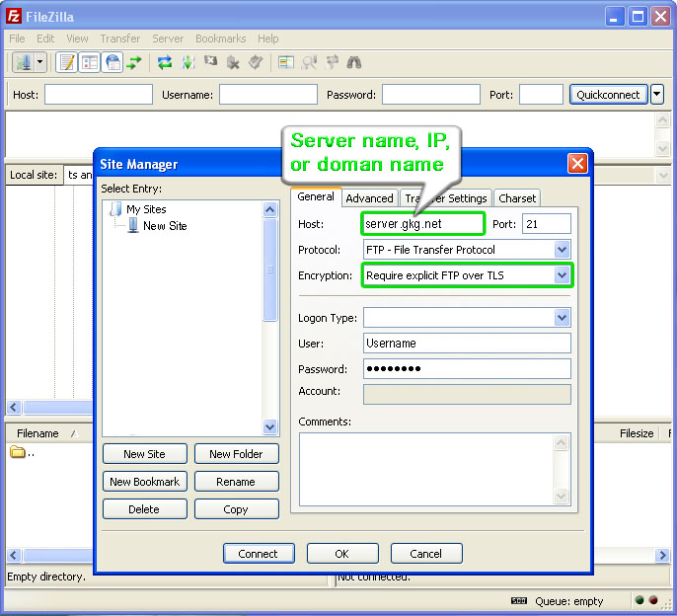677x616 pixels.
Task: Click the Quickconnect bar Port field
Action: (x=541, y=94)
